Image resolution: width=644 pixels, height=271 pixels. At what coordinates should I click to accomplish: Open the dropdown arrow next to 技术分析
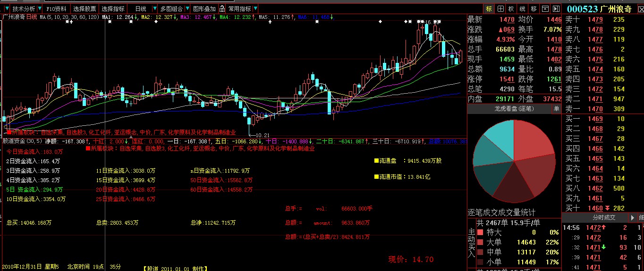(39, 9)
